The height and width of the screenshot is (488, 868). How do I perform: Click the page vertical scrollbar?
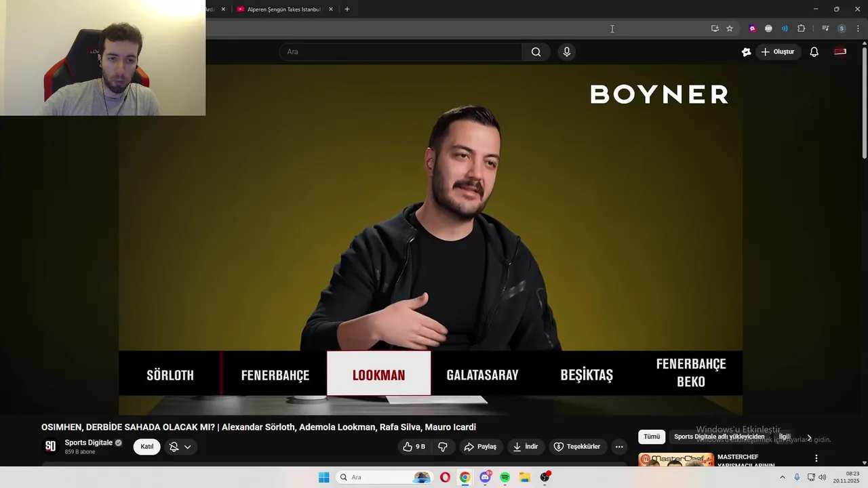point(864,102)
